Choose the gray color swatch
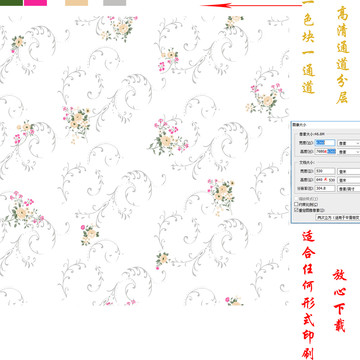Image resolution: width=360 pixels, height=360 pixels. pos(114,3)
